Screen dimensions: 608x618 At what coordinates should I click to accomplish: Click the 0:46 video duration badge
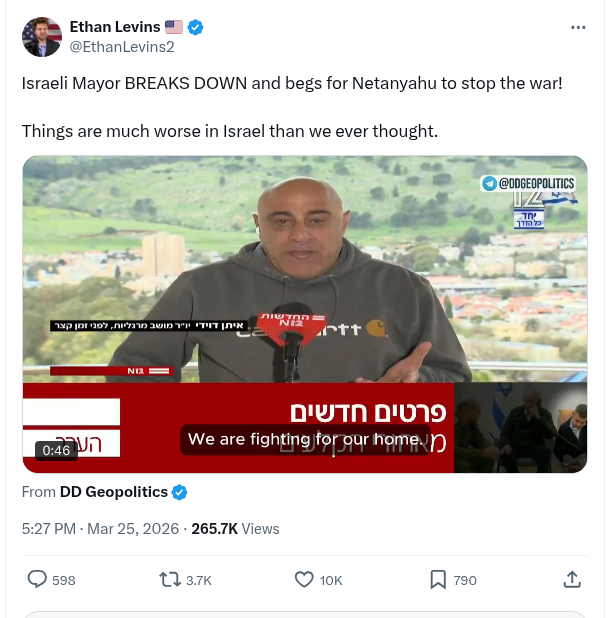(x=56, y=450)
